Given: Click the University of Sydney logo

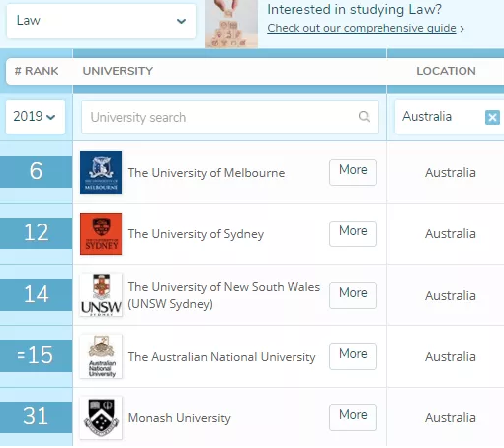Looking at the screenshot, I should (101, 233).
